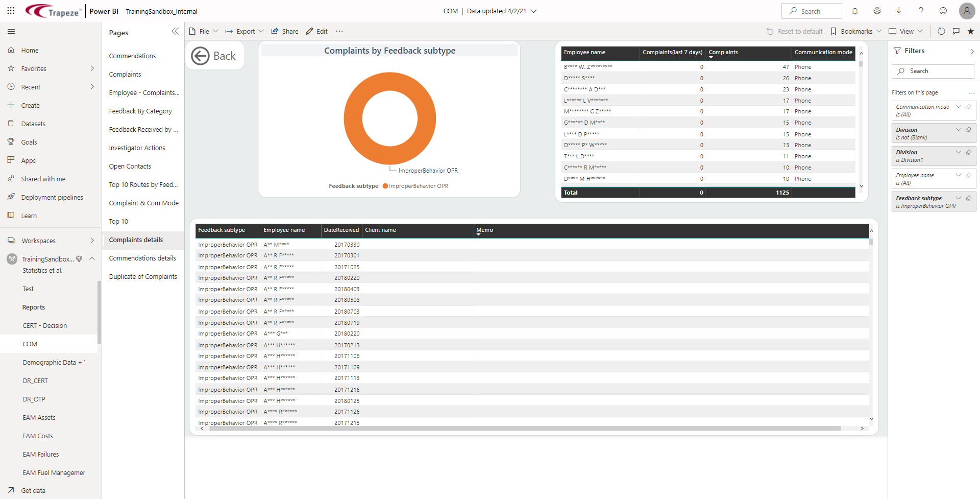Expand the Division is Division1 filter card

point(958,152)
